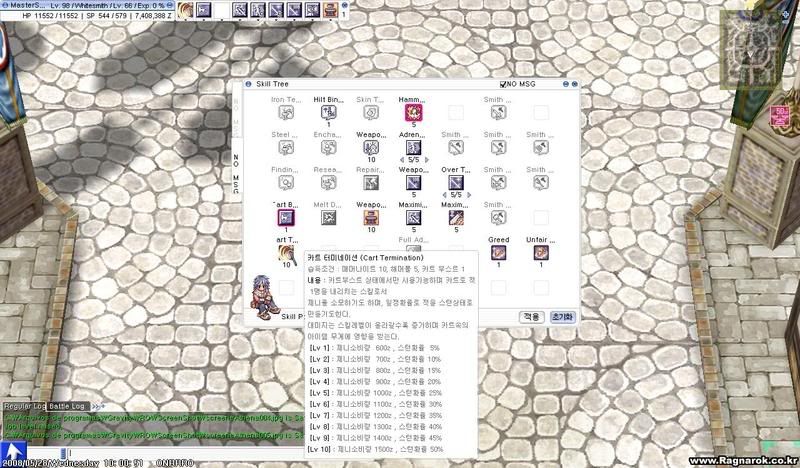The image size is (800, 468).
Task: Increase Adrenaline Rush level with right arrow
Action: [426, 160]
